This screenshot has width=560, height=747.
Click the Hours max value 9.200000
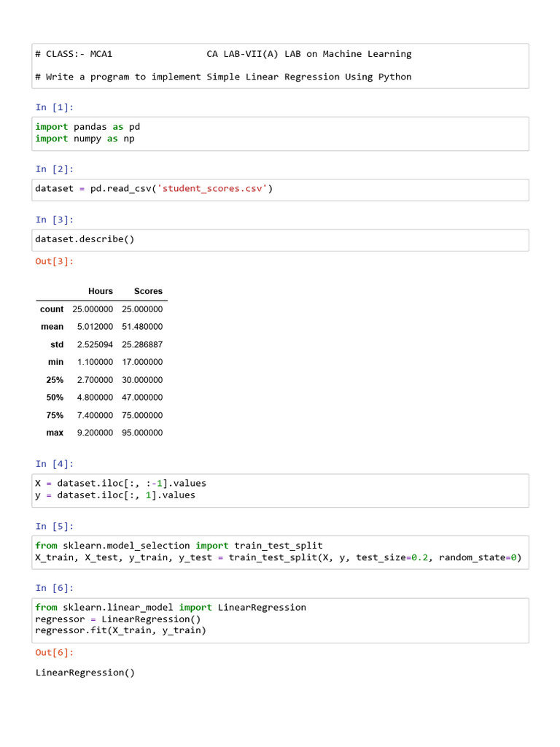tap(96, 433)
